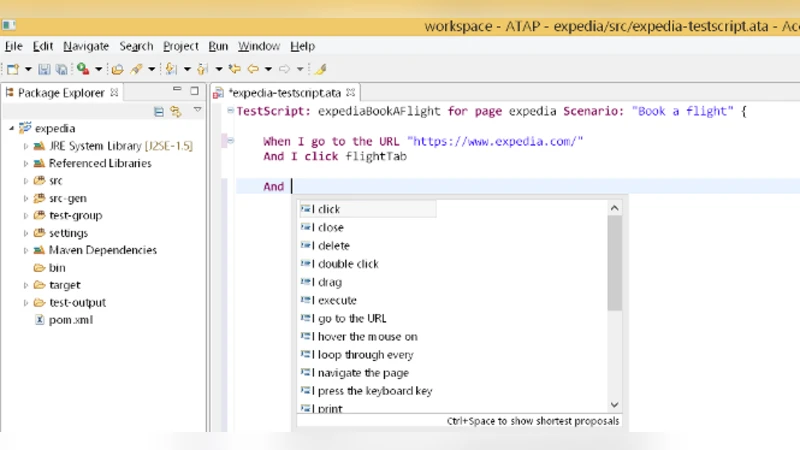The width and height of the screenshot is (800, 450).
Task: Open the Navigate menu
Action: pos(86,46)
